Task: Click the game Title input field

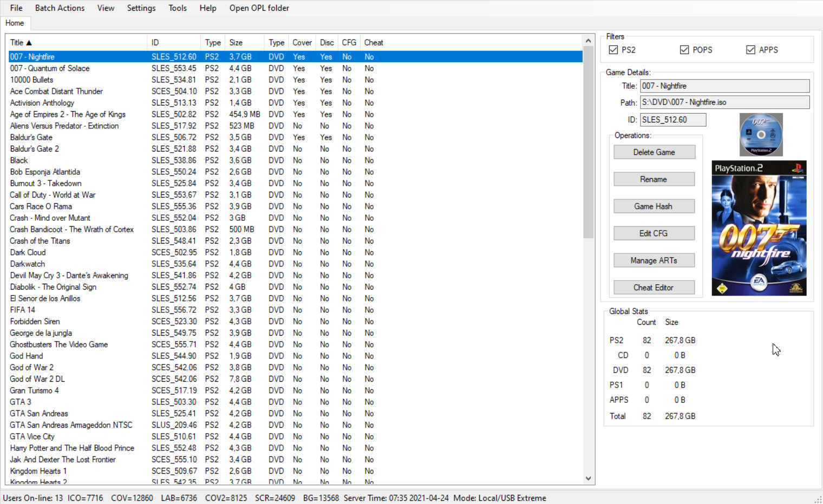Action: point(725,86)
